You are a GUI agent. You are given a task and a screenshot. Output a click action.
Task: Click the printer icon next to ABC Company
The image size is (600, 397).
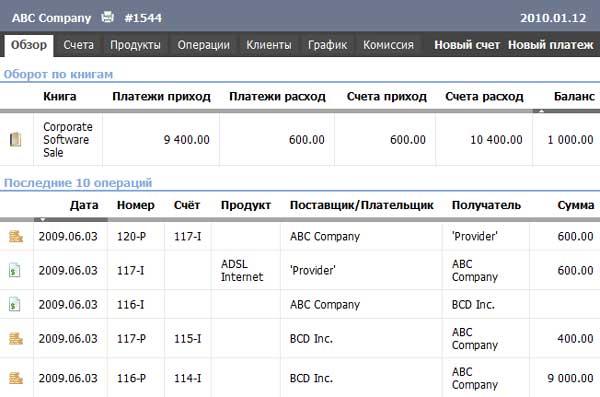pos(107,17)
